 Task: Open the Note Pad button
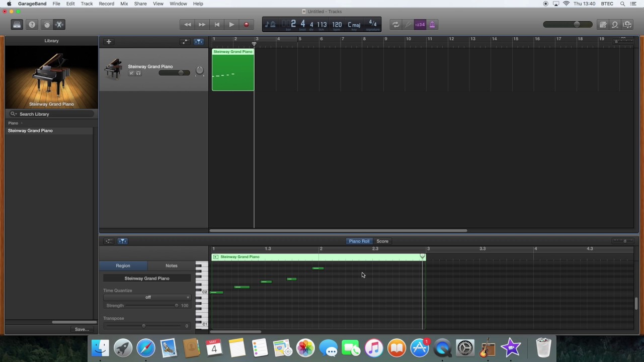(603, 25)
